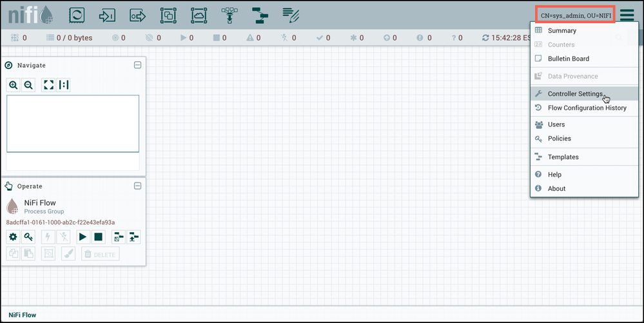This screenshot has height=323, width=644.
Task: Click Zoom Out in Navigate panel
Action: pos(28,85)
